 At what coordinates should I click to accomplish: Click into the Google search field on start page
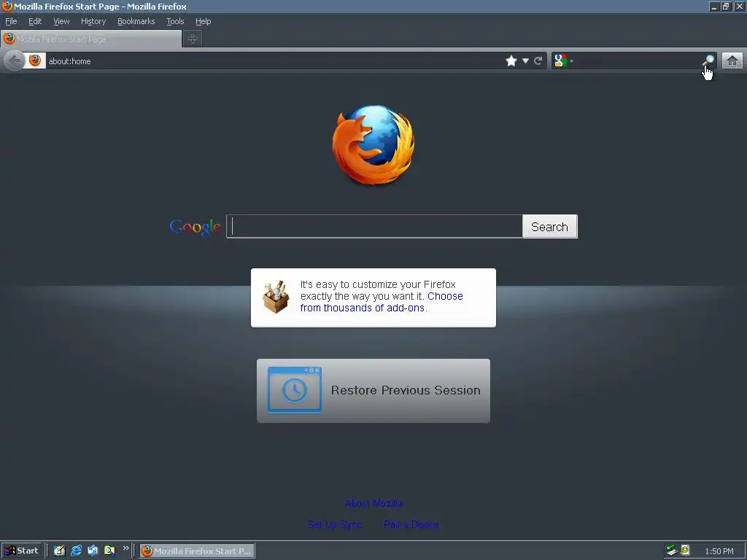point(374,226)
